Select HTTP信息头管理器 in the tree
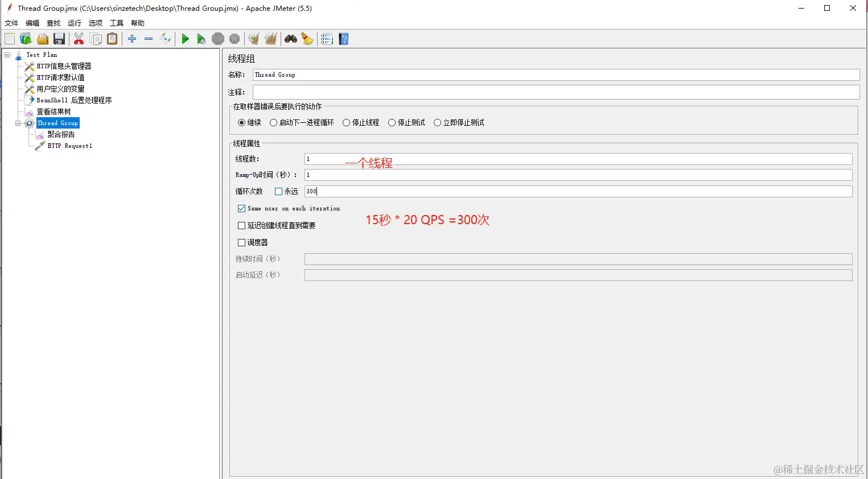 (x=64, y=67)
